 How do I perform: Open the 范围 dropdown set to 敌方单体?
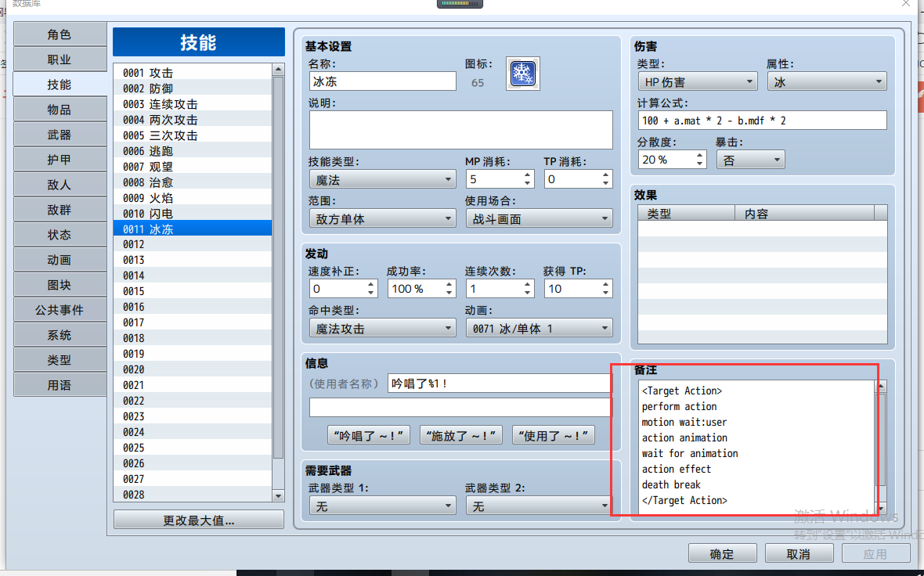pyautogui.click(x=382, y=218)
